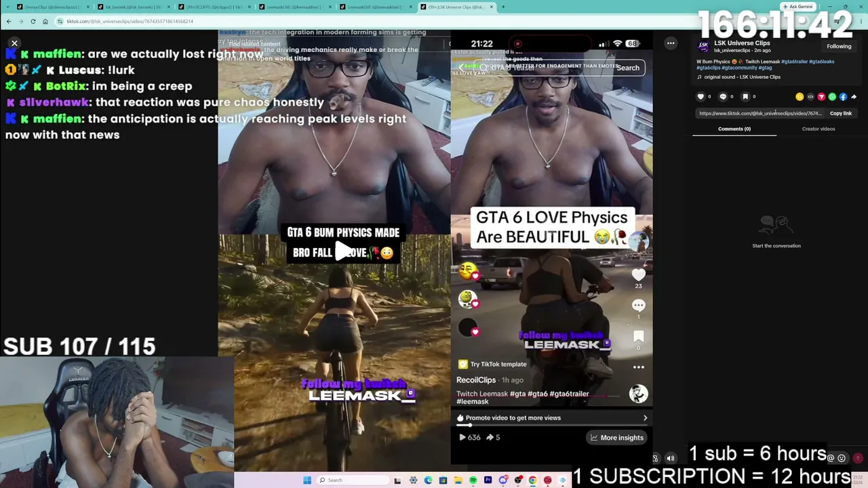Screen dimensions: 868x488
Task: Switch to the Creator videos tab
Action: 818,129
